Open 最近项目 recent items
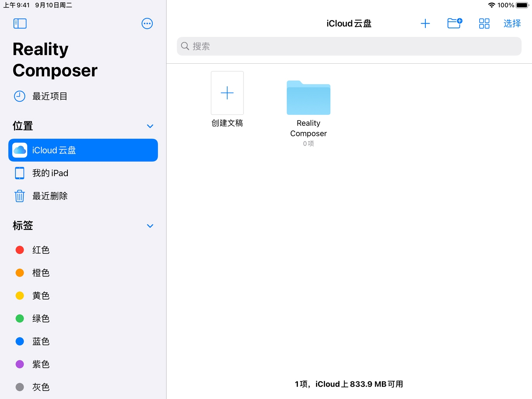This screenshot has width=532, height=399. [83, 96]
